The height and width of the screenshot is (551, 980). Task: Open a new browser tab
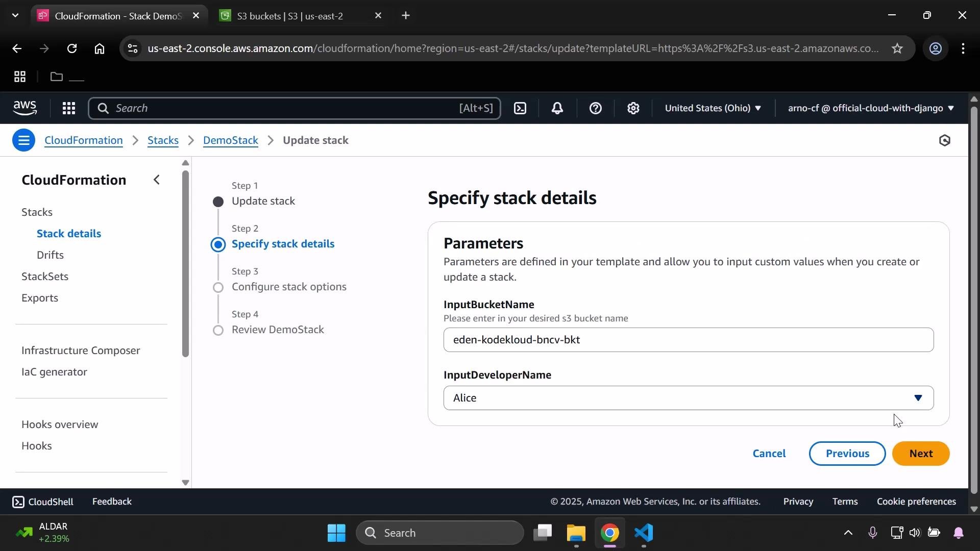click(406, 16)
